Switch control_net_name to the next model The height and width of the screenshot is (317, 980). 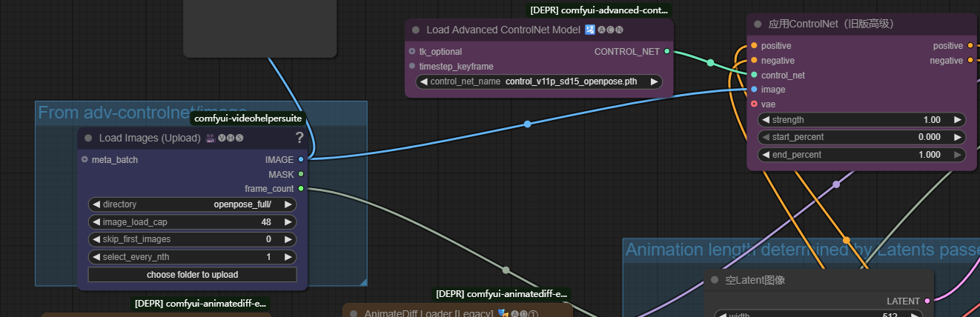pos(654,81)
